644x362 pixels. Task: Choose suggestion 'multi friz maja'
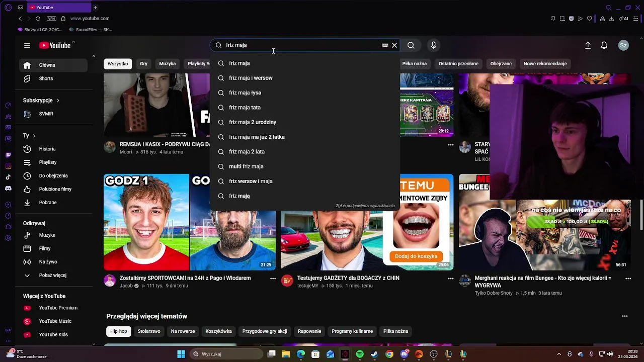(x=305, y=166)
